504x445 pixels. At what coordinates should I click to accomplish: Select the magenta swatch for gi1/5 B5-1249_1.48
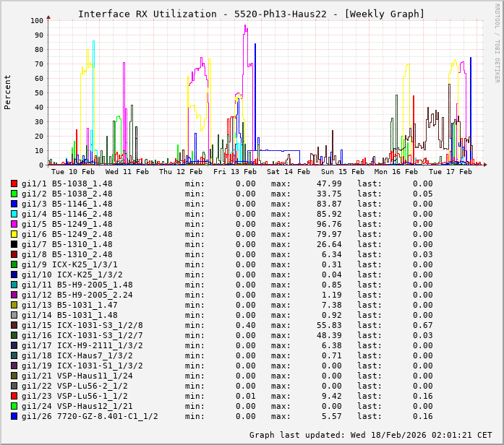[x=14, y=225]
